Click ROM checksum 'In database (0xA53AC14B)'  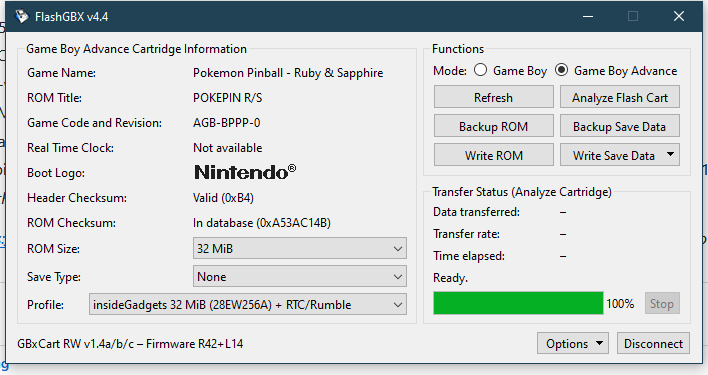262,223
